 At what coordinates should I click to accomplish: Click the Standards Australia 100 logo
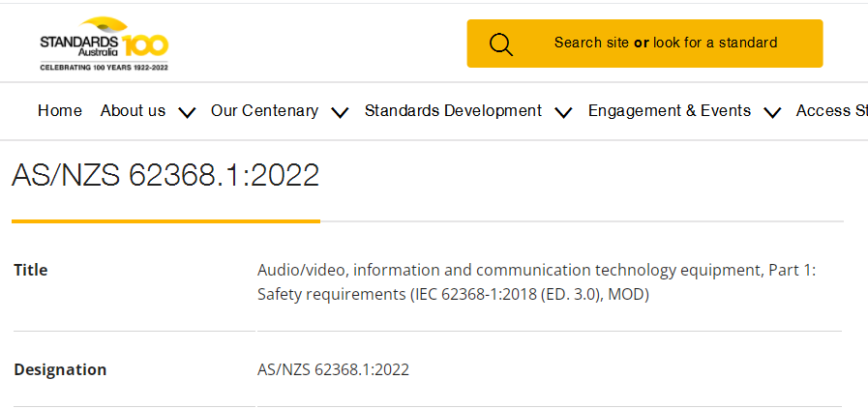pyautogui.click(x=105, y=44)
